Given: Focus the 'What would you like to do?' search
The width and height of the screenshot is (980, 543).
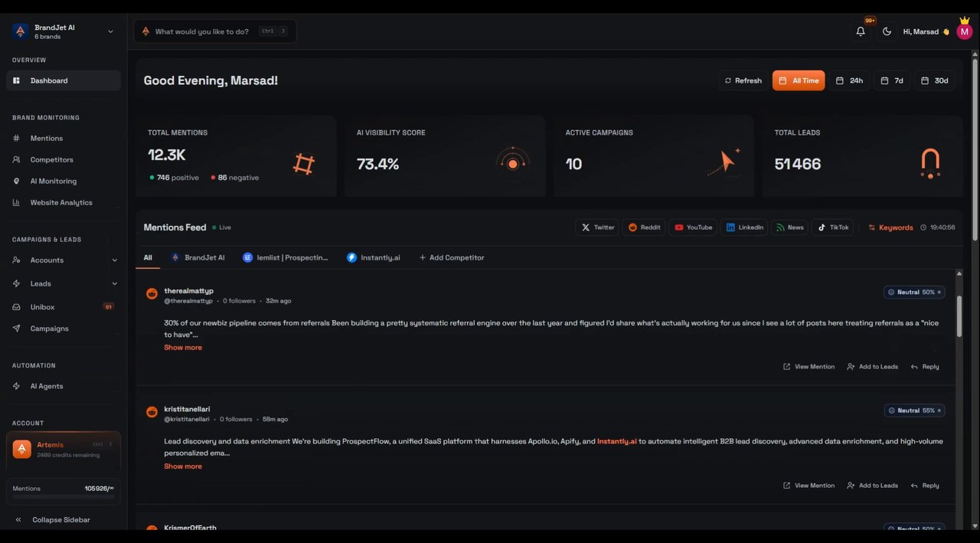Looking at the screenshot, I should click(x=215, y=31).
